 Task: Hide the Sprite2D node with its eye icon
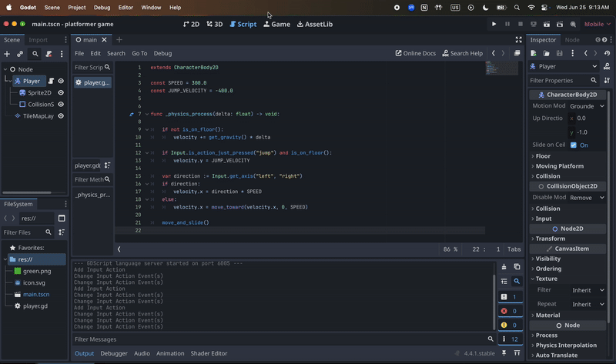[x=61, y=92]
